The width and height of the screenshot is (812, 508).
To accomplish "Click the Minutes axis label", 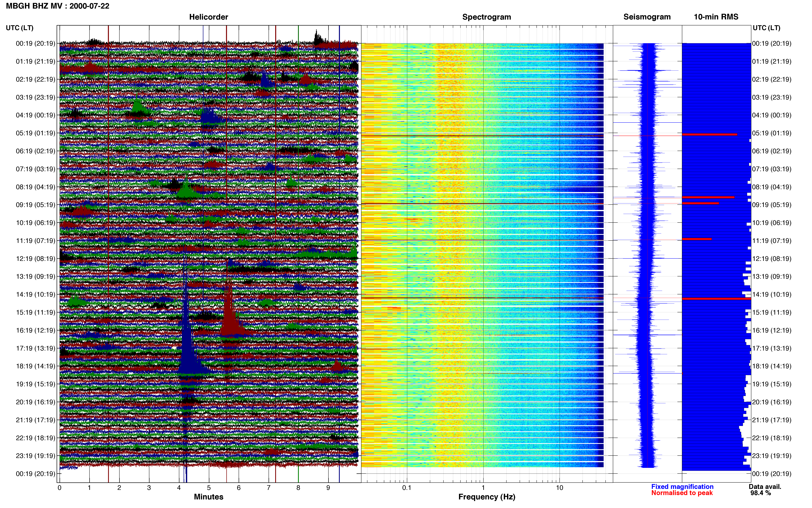I will 208,497.
